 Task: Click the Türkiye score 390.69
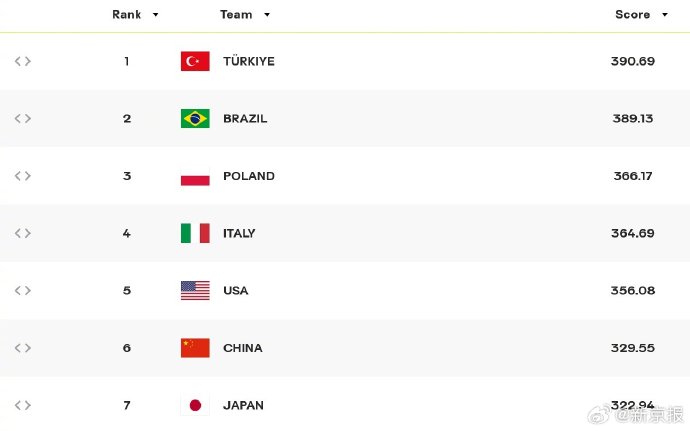[x=632, y=61]
